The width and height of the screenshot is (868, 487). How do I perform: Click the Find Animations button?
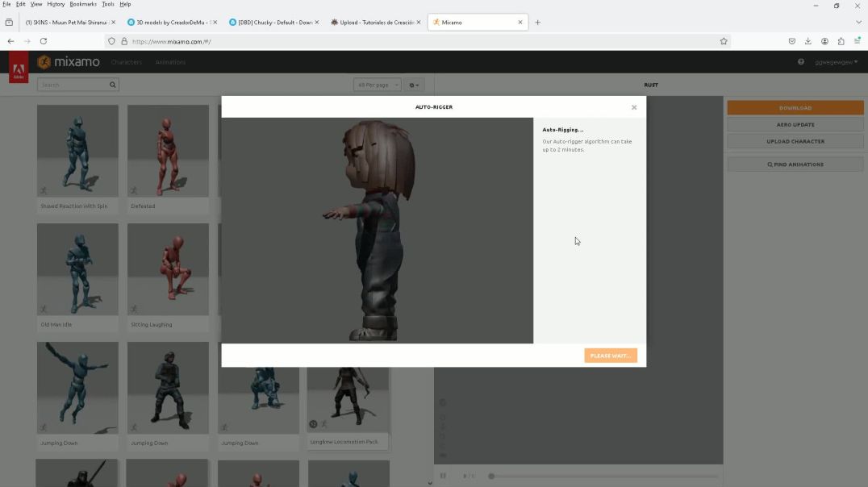coord(795,164)
